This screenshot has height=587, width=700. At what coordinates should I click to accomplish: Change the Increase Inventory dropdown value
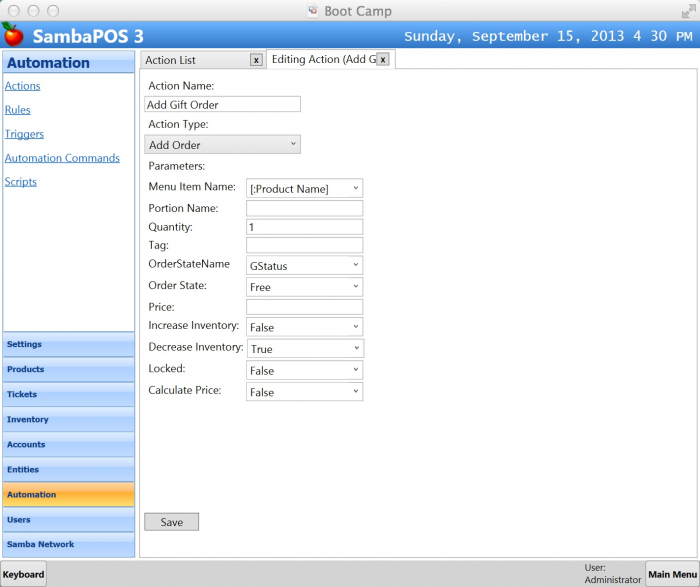[304, 327]
